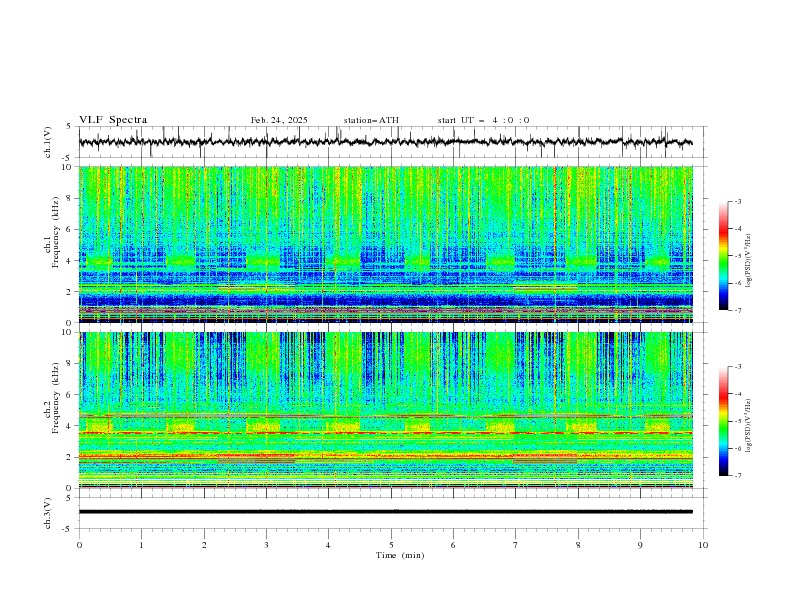
Task: Click the 2 kHz tick on ch.2 frequency axis
Action: pyautogui.click(x=70, y=457)
